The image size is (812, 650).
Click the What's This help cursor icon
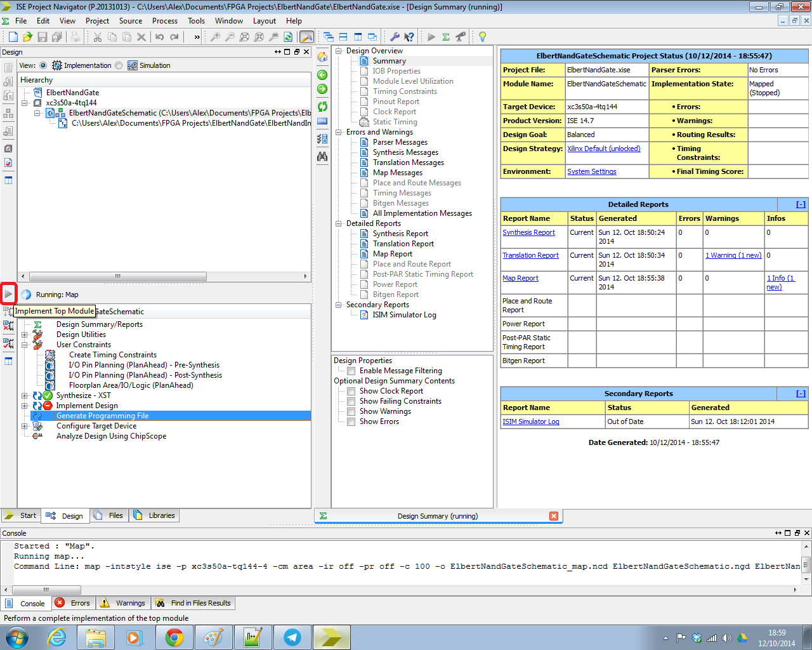[x=409, y=37]
